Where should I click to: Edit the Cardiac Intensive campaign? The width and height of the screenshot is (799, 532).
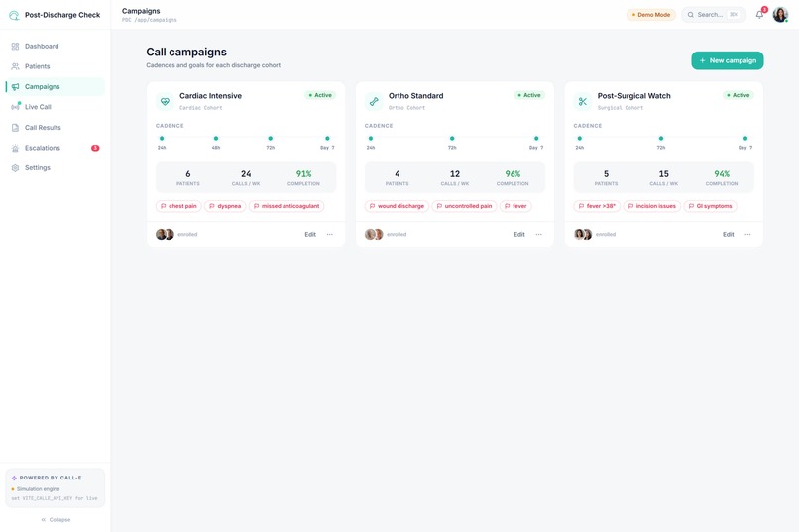point(310,234)
